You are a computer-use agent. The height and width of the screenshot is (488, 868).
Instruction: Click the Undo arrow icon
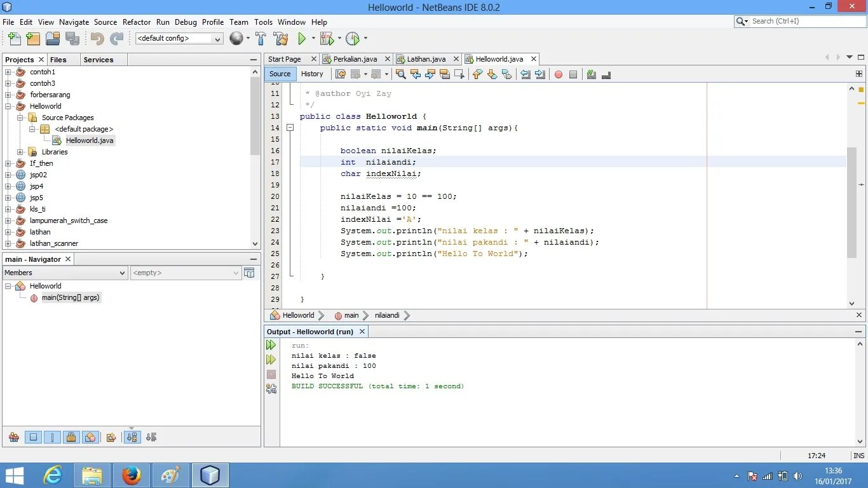tap(97, 39)
